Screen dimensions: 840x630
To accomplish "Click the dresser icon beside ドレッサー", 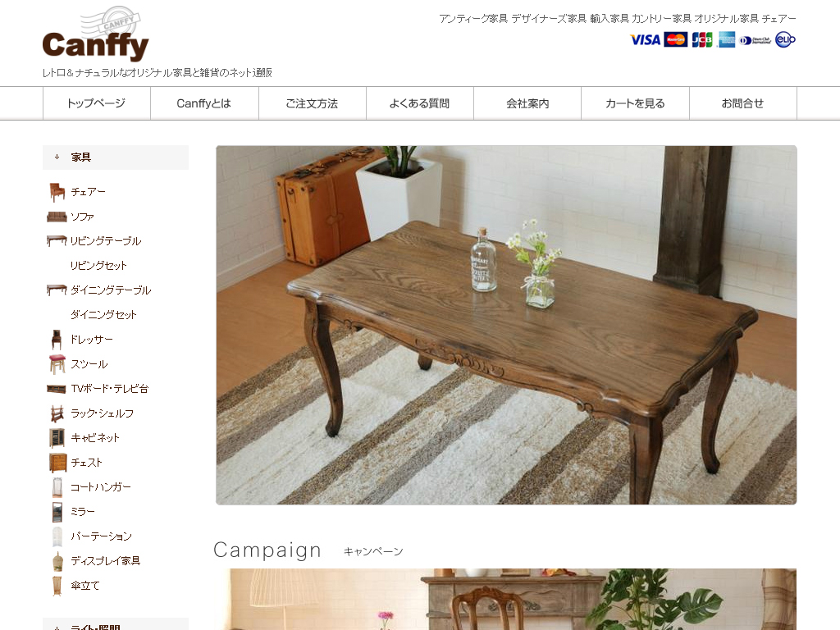I will [57, 340].
